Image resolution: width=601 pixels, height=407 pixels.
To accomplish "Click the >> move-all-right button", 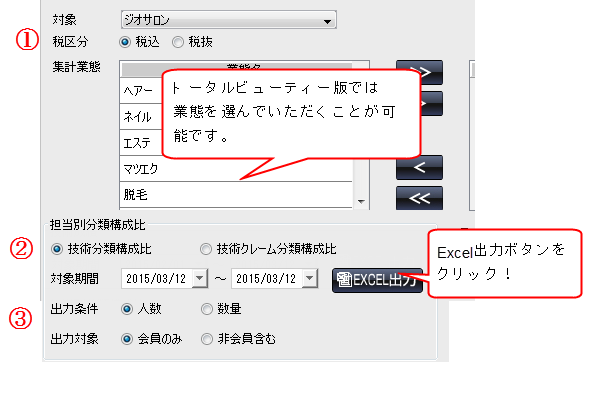I will tap(419, 72).
